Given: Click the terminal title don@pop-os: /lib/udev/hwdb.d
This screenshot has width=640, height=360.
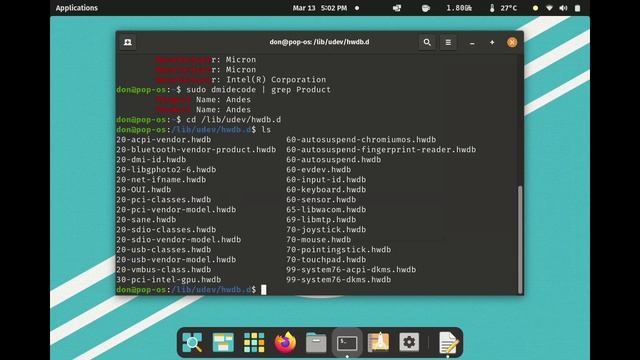Looking at the screenshot, I should point(319,42).
